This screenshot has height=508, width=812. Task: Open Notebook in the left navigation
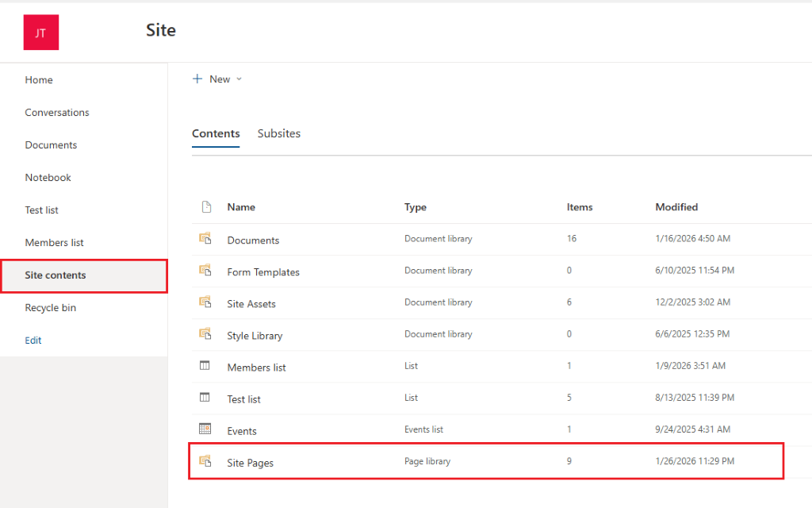(x=48, y=177)
